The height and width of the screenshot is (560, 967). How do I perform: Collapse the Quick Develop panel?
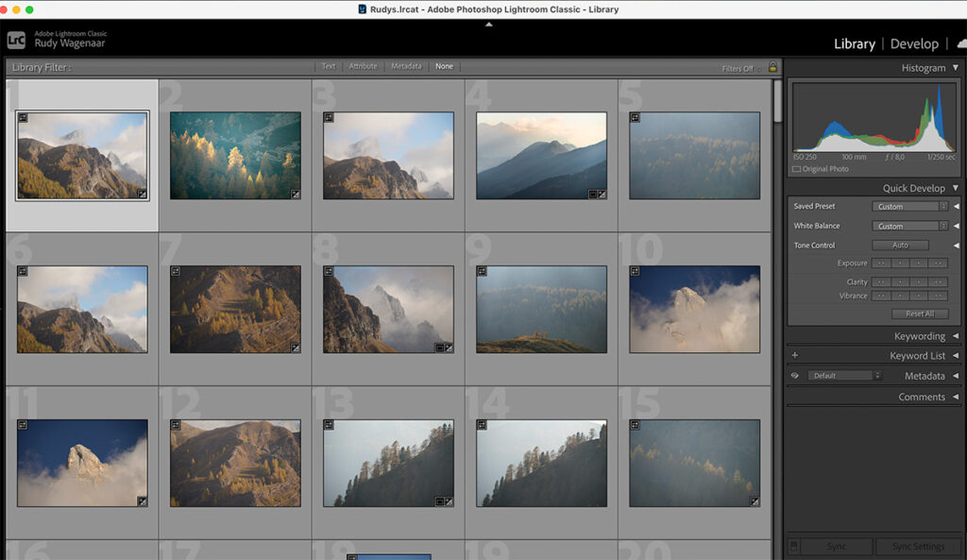click(956, 188)
